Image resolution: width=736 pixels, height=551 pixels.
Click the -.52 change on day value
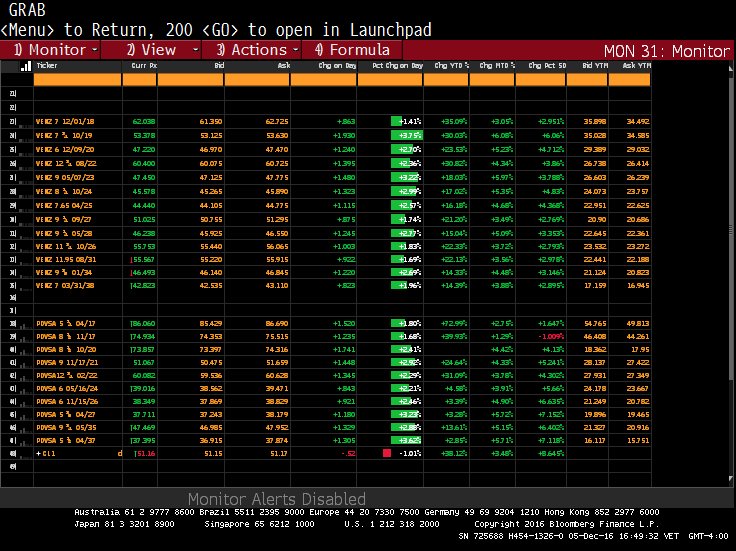[x=348, y=454]
